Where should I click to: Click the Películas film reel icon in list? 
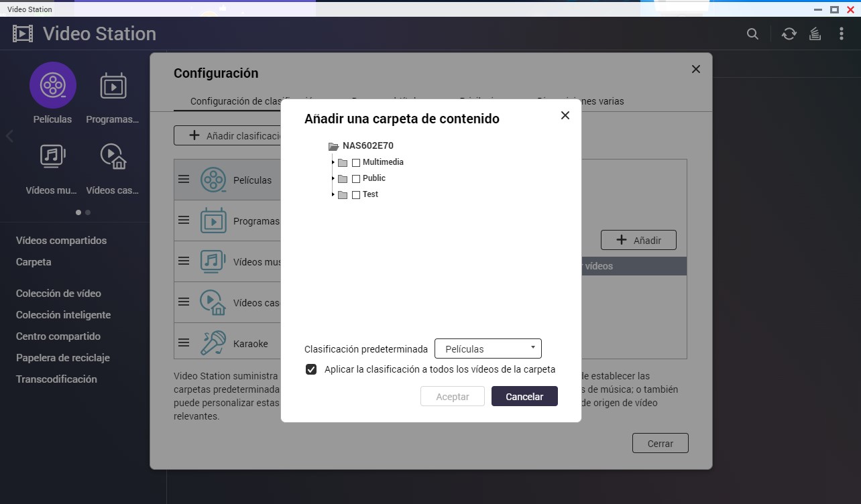tap(213, 180)
